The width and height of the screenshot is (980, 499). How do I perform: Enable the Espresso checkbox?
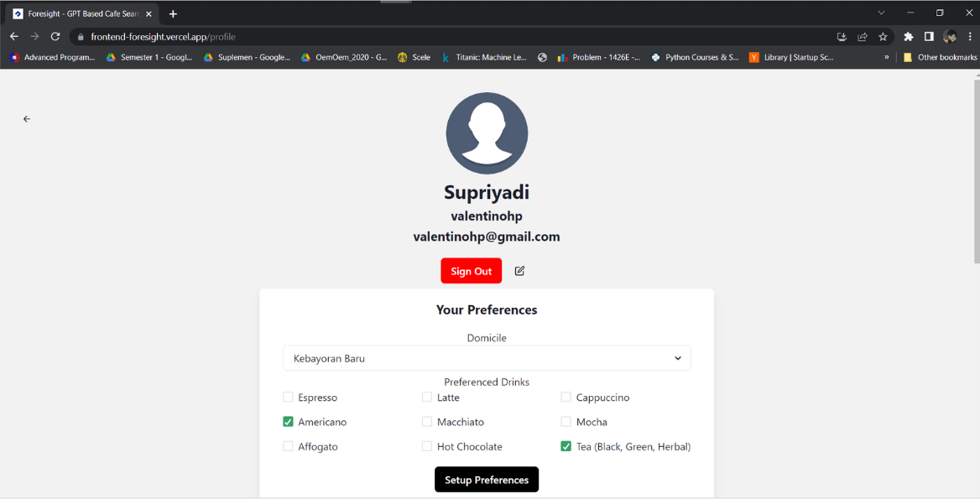(289, 398)
